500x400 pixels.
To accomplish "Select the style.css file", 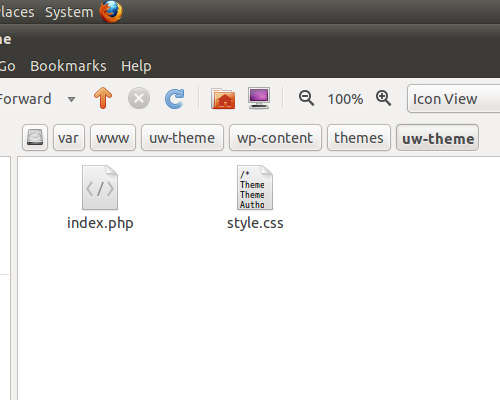I will (255, 198).
